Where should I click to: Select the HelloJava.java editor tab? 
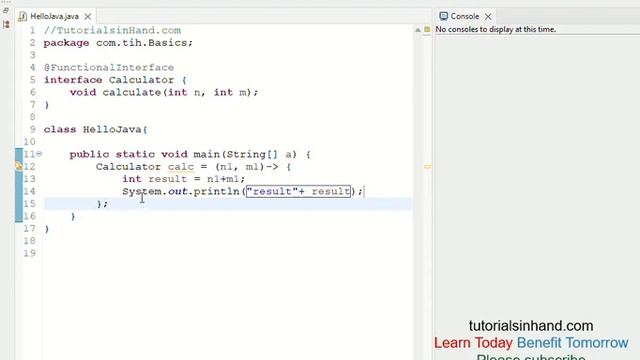click(54, 16)
